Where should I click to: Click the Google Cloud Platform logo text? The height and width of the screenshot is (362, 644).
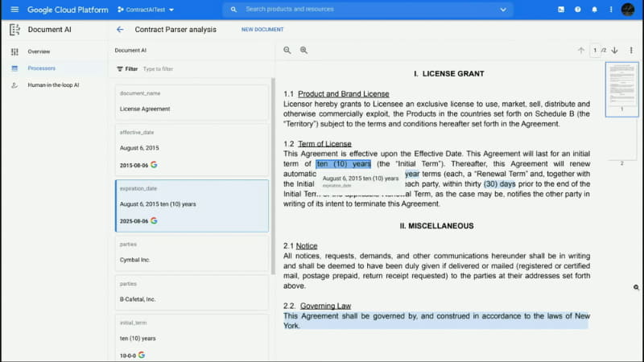coord(68,10)
